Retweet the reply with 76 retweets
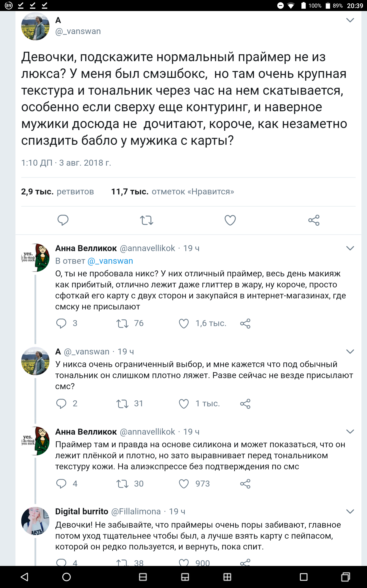Viewport: 367px width, 588px height. pyautogui.click(x=122, y=323)
